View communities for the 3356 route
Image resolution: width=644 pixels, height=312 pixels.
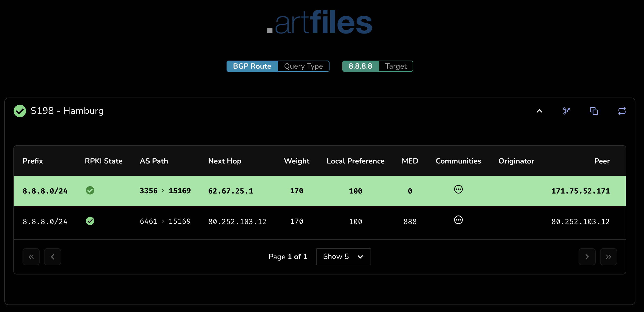coord(458,189)
